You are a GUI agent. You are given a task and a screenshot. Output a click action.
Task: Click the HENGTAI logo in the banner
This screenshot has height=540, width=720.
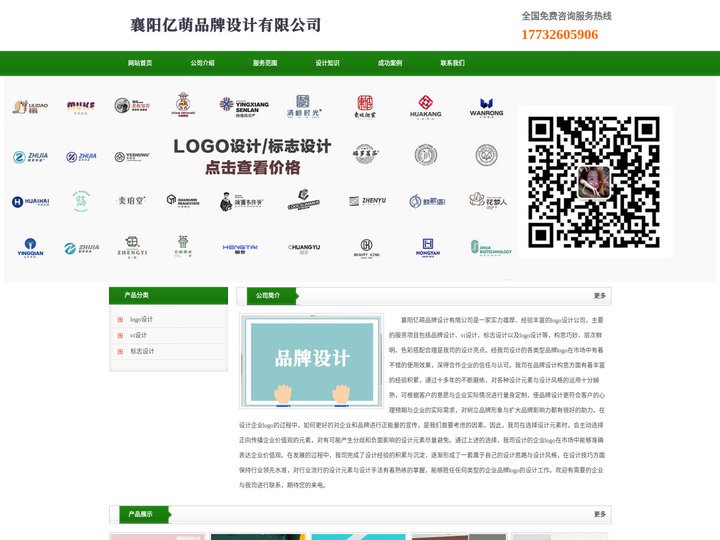[240, 248]
